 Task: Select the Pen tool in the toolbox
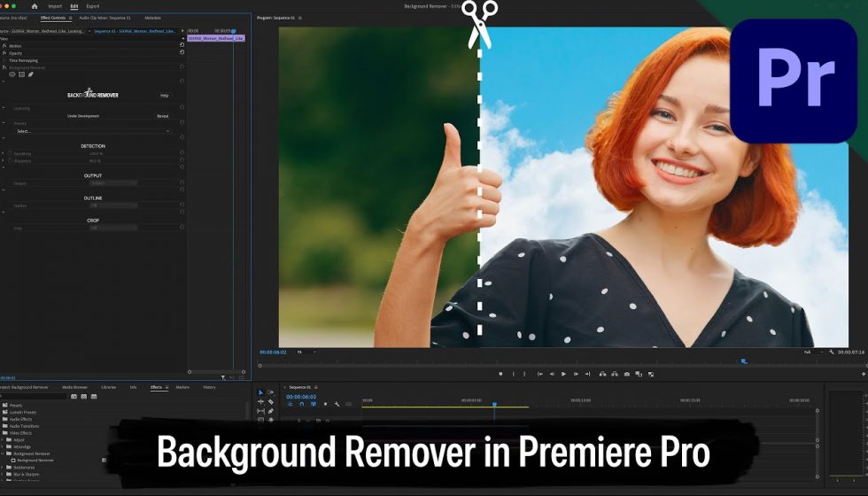(271, 411)
